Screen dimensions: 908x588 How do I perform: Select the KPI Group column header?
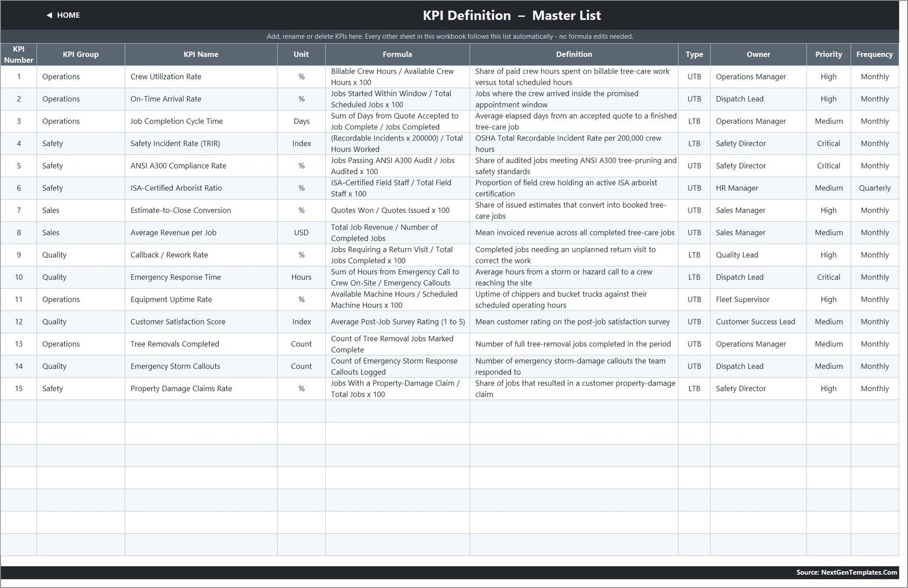pyautogui.click(x=81, y=54)
